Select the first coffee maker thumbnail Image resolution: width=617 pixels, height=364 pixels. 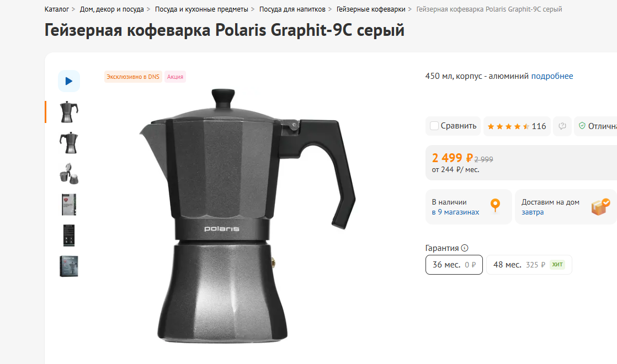[x=69, y=112]
